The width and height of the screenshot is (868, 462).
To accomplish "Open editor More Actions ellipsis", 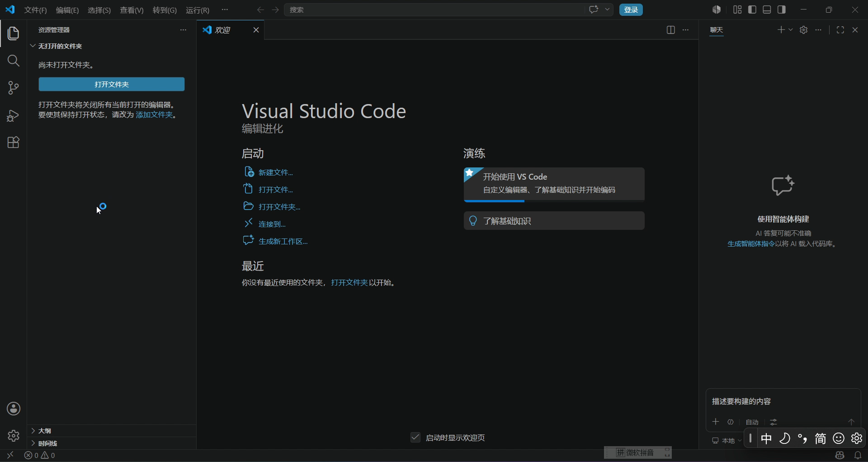I will coord(686,30).
